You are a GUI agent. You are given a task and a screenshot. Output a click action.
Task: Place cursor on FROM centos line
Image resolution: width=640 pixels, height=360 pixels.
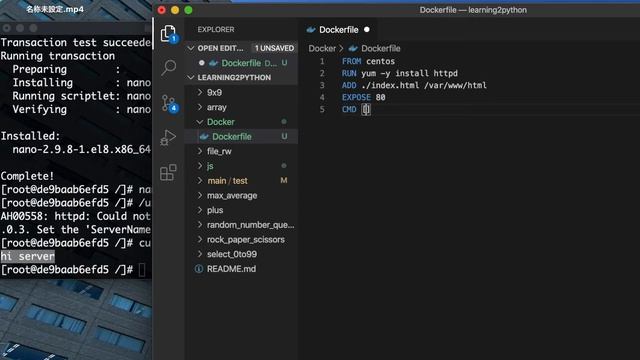point(368,61)
